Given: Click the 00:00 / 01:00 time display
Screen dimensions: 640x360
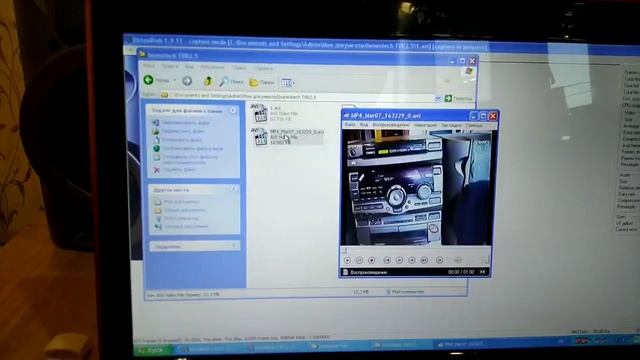Looking at the screenshot, I should pos(461,272).
